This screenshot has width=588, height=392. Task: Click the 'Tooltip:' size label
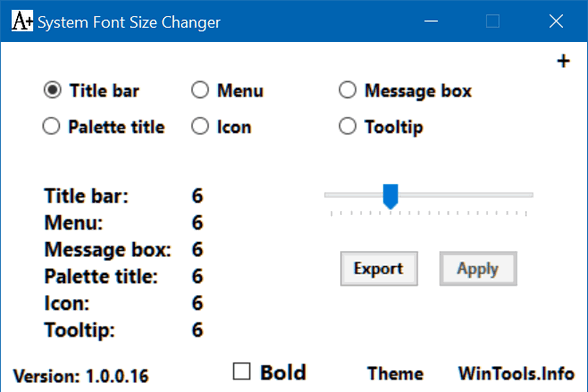point(80,330)
